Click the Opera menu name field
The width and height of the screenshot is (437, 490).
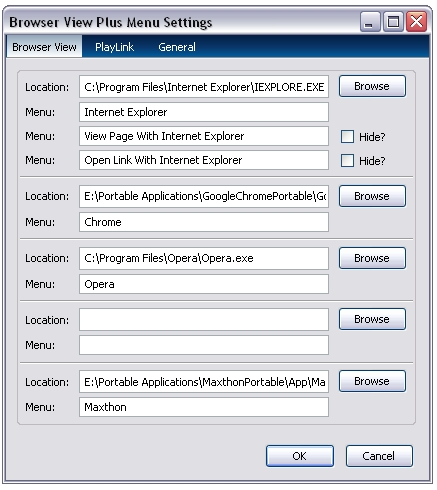pos(204,284)
